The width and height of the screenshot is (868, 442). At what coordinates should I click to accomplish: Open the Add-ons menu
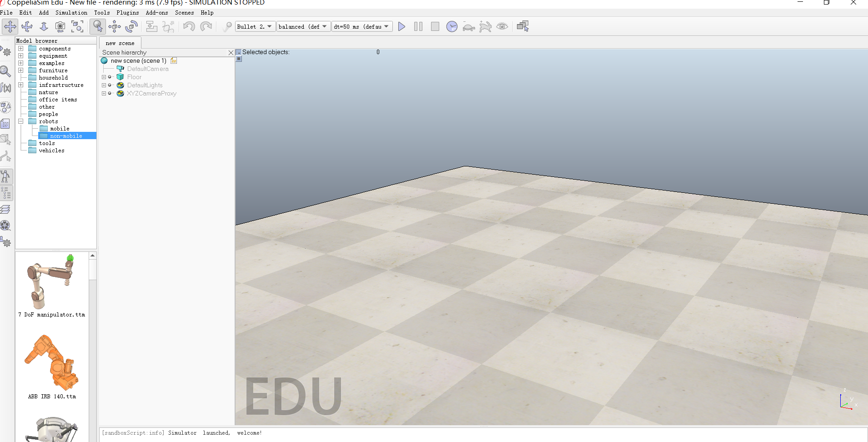coord(157,13)
